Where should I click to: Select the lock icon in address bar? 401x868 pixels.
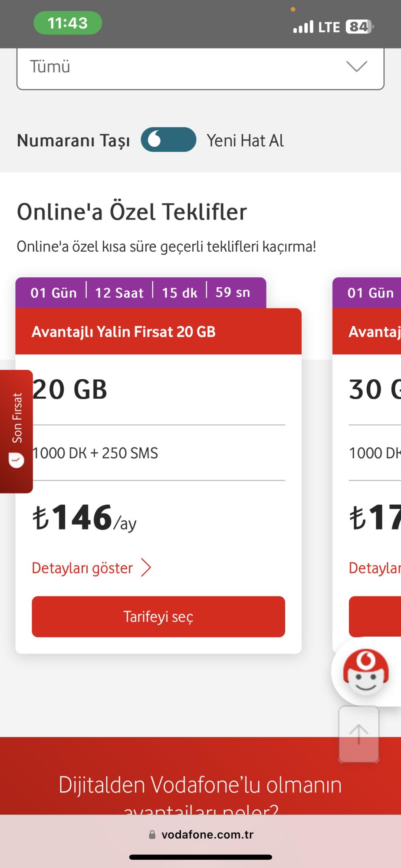152,835
